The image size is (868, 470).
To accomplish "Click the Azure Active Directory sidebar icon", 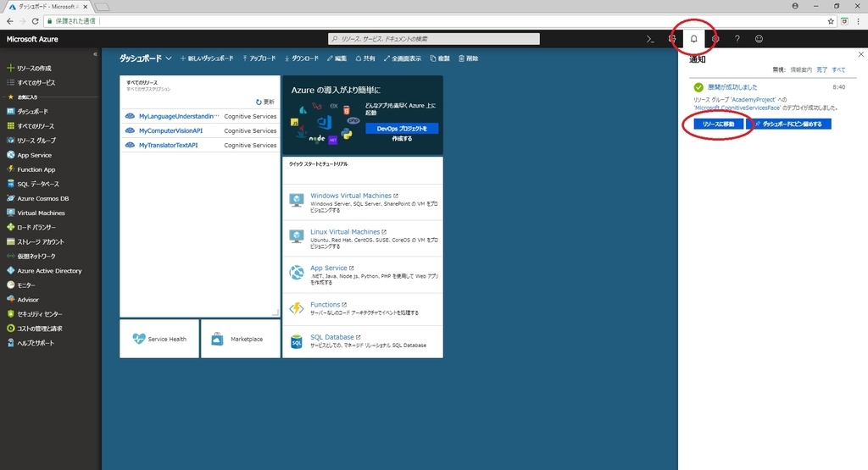I will [10, 270].
